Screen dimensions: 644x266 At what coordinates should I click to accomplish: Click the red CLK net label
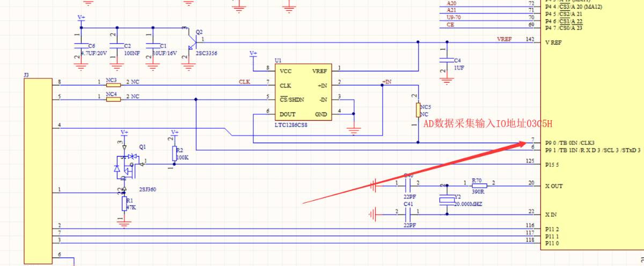tap(244, 82)
